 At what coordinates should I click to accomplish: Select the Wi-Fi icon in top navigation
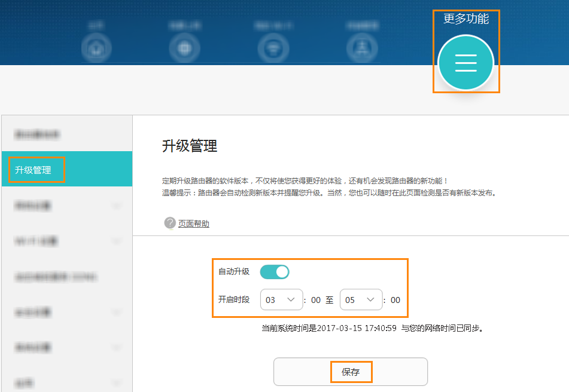(273, 48)
